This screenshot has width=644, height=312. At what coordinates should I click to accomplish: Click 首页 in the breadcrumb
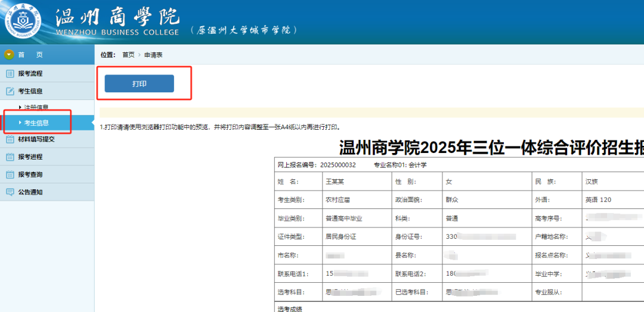128,55
